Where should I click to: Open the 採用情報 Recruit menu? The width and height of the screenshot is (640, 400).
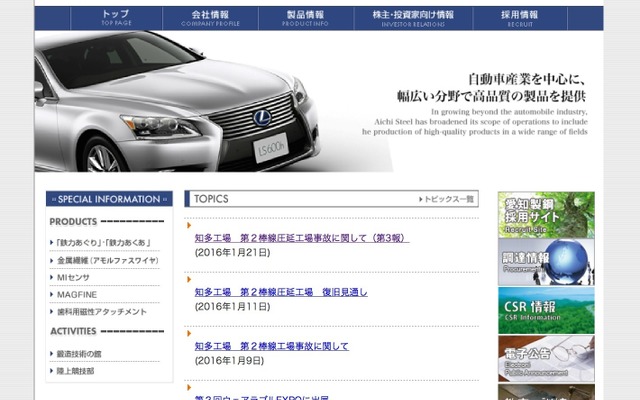point(520,18)
